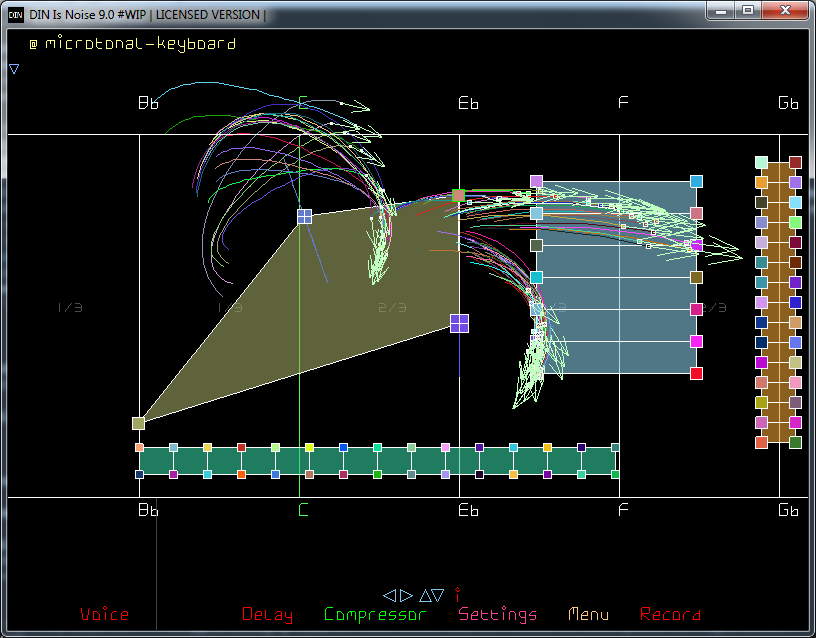Select the red square at blue panel's bottom-right
Viewport: 816px width, 638px height.
(x=696, y=373)
